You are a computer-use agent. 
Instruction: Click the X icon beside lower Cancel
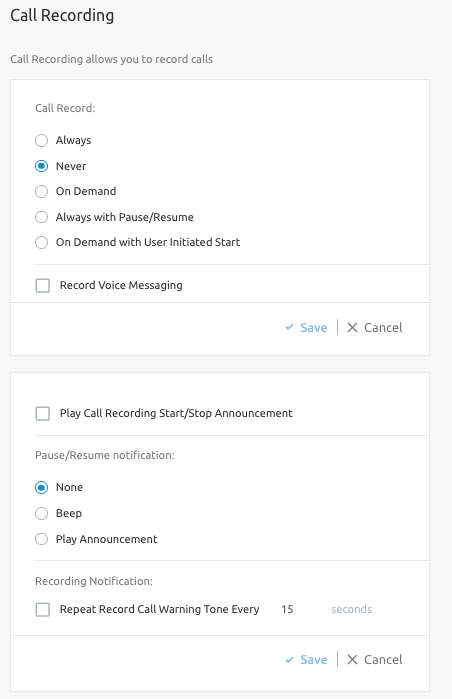click(x=352, y=660)
